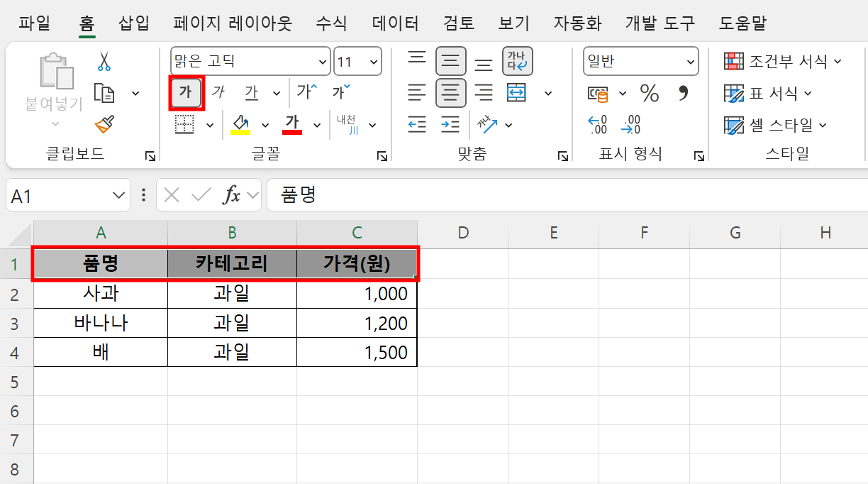Screen dimensions: 868x484
Task: Toggle Wrap Text (가나다) icon
Action: pos(517,61)
